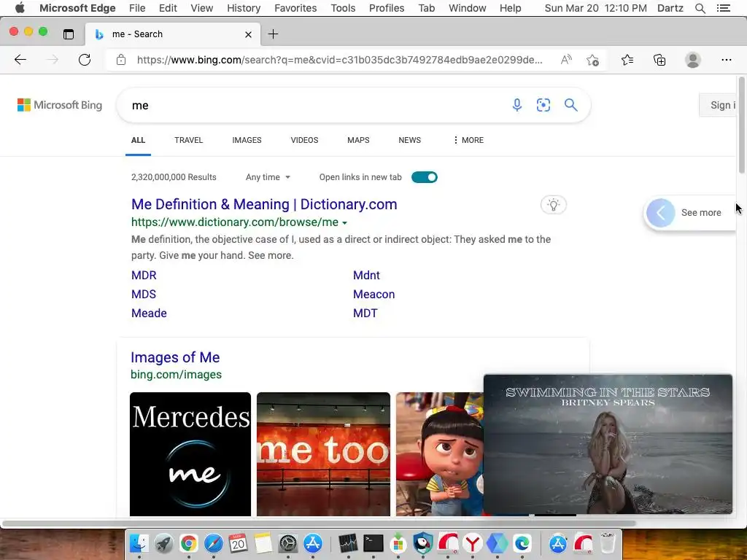Switch to the VIDEOS tab
Viewport: 747px width, 560px height.
[x=304, y=140]
